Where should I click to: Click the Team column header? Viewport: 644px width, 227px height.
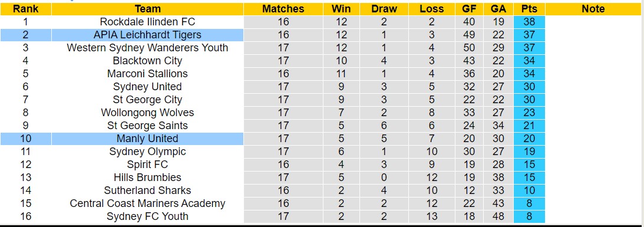tap(147, 9)
